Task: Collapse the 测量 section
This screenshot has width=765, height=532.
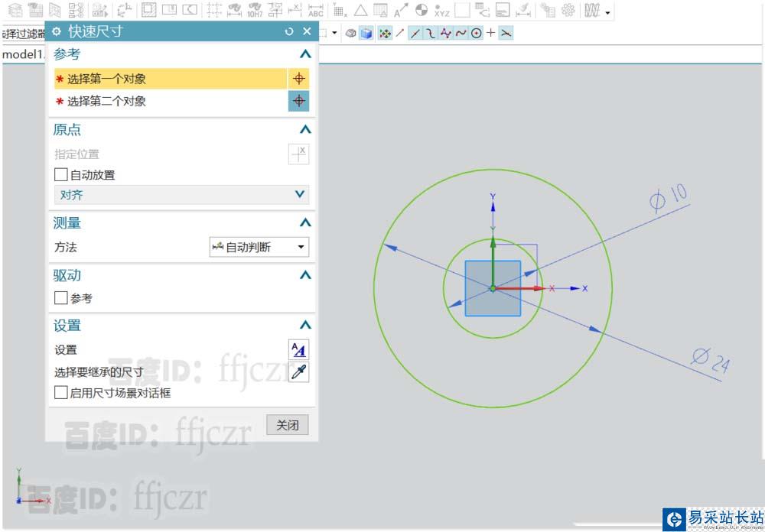Action: (x=305, y=223)
